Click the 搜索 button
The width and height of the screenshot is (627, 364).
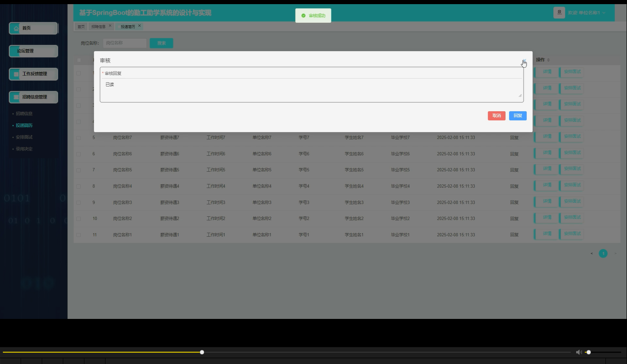(x=161, y=43)
